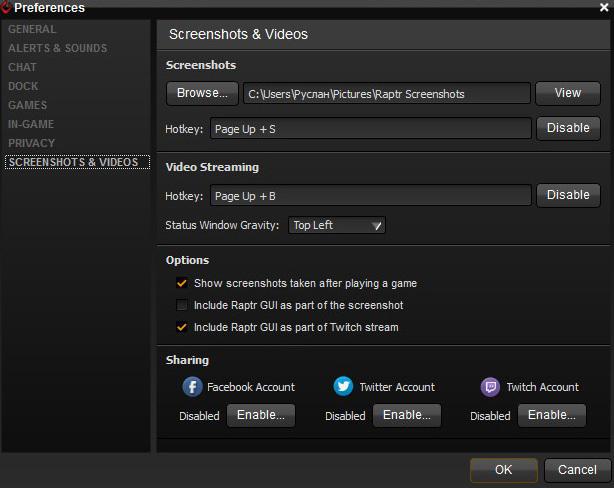The image size is (614, 488).
Task: Open the General preferences section
Action: (x=32, y=30)
